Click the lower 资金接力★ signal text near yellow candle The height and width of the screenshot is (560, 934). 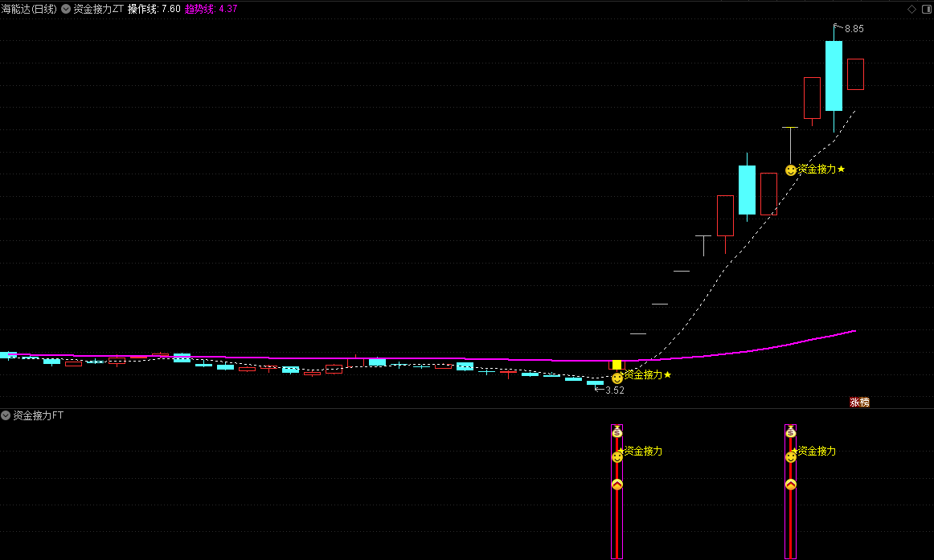(x=648, y=374)
